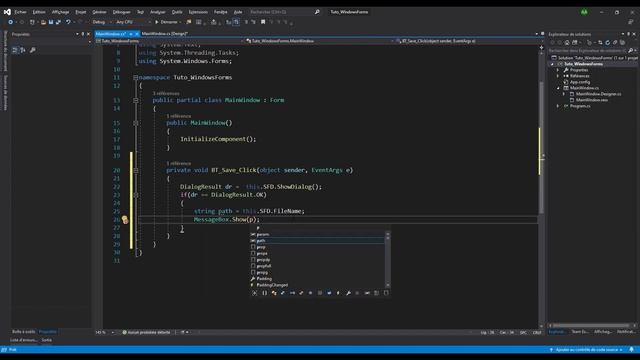Select 'path' in IntelliSense suggestion list
Image resolution: width=640 pixels, height=360 pixels.
(x=318, y=241)
